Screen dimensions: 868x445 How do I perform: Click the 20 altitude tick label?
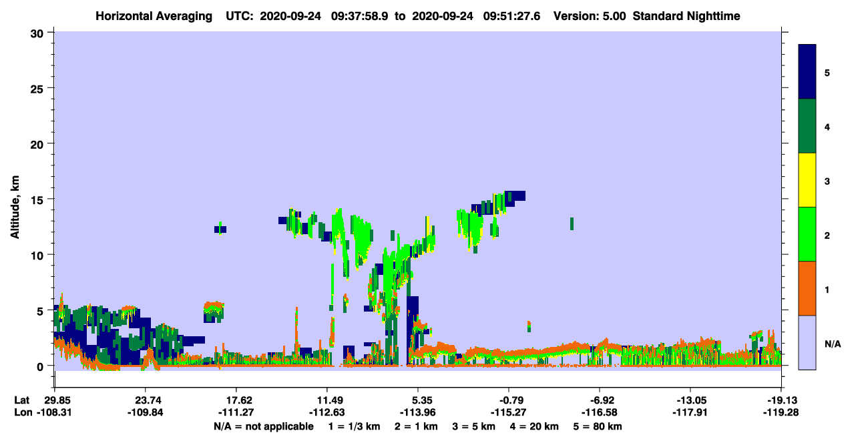click(x=39, y=143)
